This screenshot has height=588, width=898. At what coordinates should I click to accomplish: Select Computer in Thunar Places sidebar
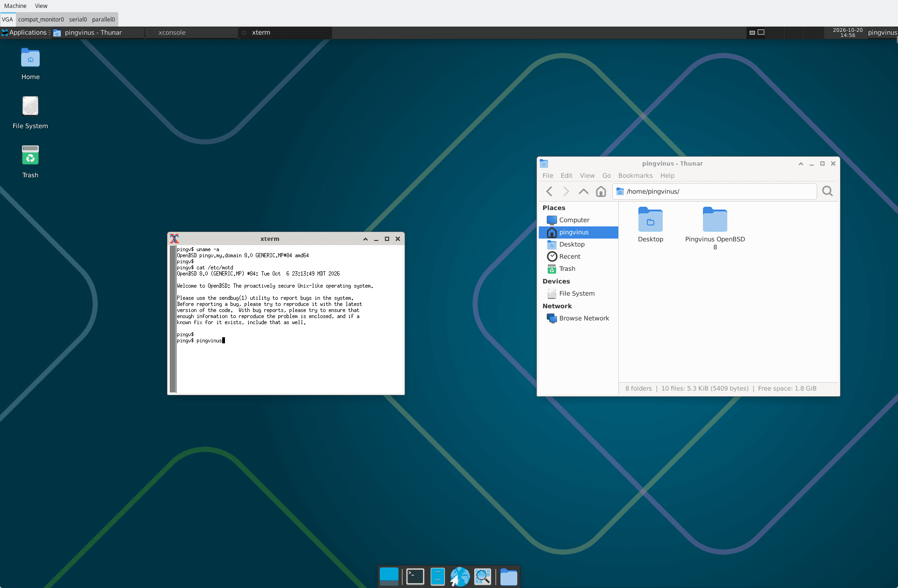coord(579,220)
